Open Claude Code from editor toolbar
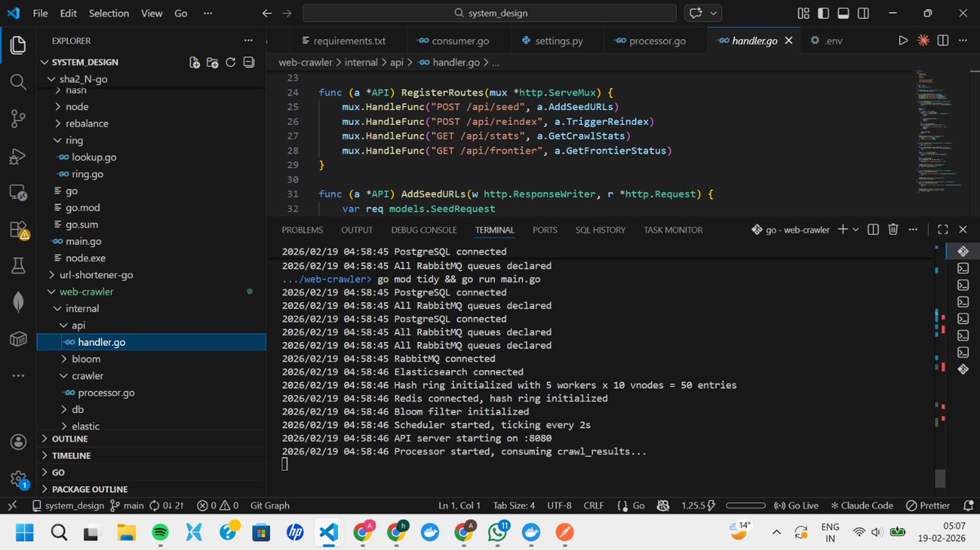This screenshot has width=980, height=550. (924, 40)
